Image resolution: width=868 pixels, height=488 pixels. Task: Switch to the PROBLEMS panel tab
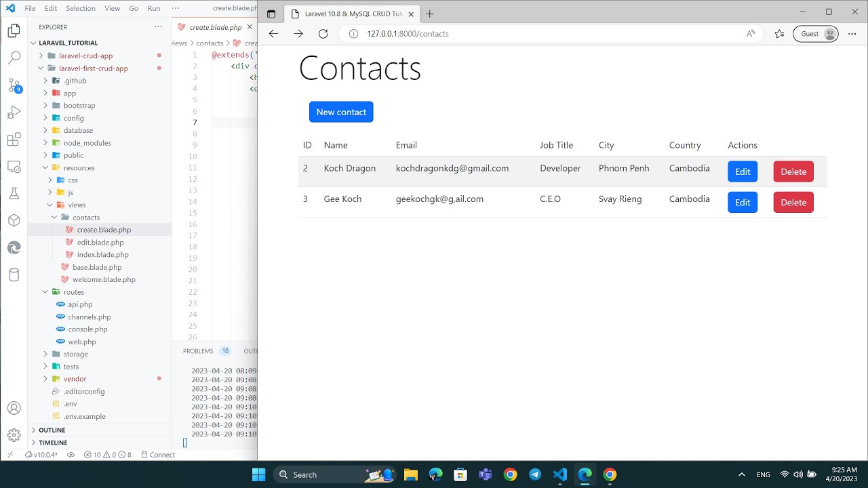tap(198, 351)
